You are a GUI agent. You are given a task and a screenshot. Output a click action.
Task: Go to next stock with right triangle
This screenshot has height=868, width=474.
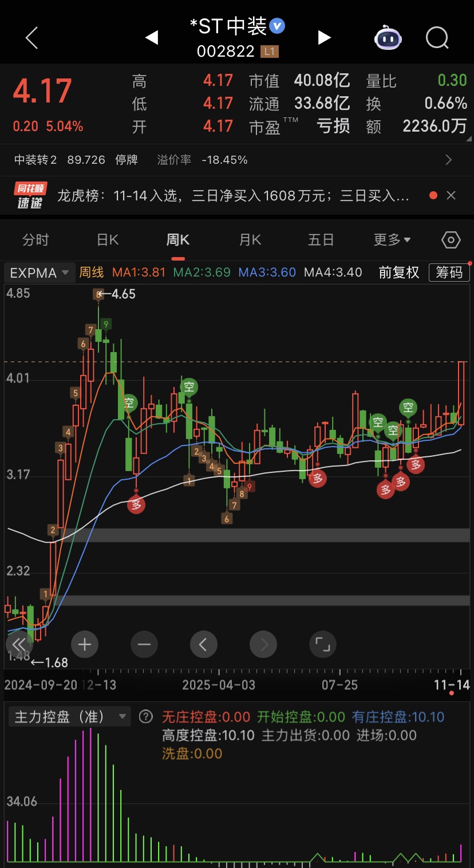324,38
